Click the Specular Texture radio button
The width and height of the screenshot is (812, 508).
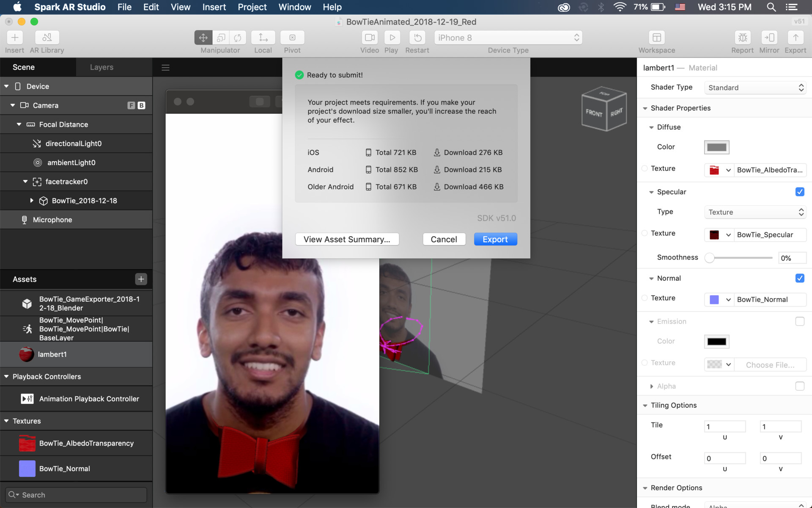pyautogui.click(x=645, y=233)
